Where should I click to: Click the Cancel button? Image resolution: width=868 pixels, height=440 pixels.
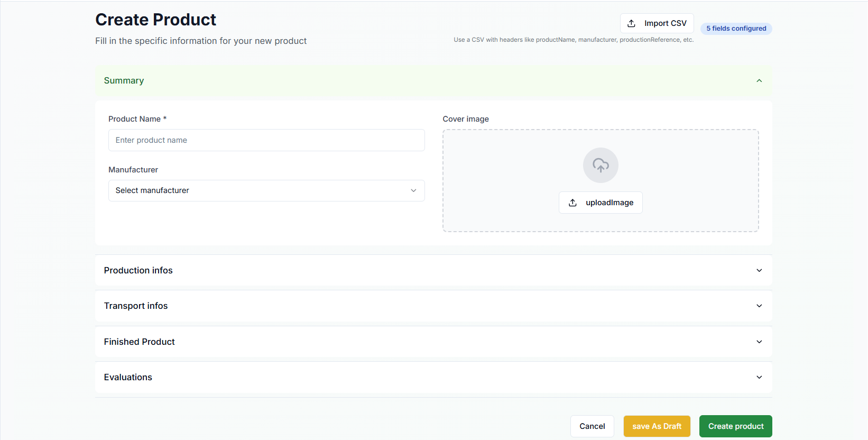(592, 426)
